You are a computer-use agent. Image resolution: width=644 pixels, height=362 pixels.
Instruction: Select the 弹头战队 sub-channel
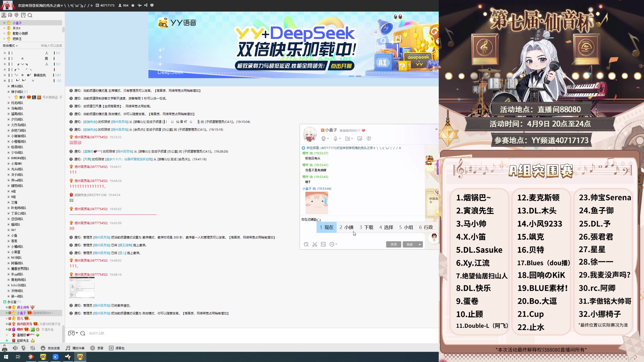[x=17, y=86]
